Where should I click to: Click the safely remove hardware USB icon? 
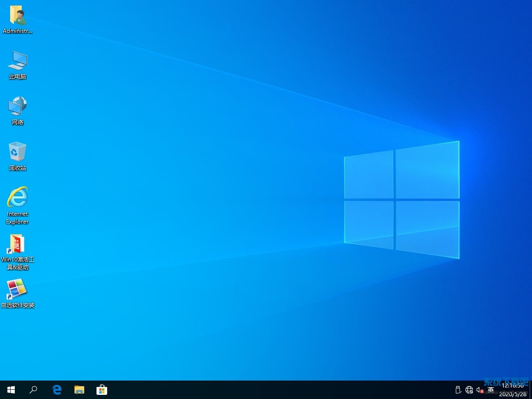[x=458, y=390]
